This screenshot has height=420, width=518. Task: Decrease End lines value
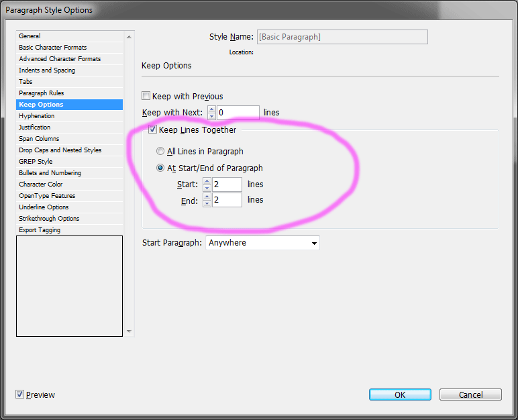pyautogui.click(x=207, y=203)
